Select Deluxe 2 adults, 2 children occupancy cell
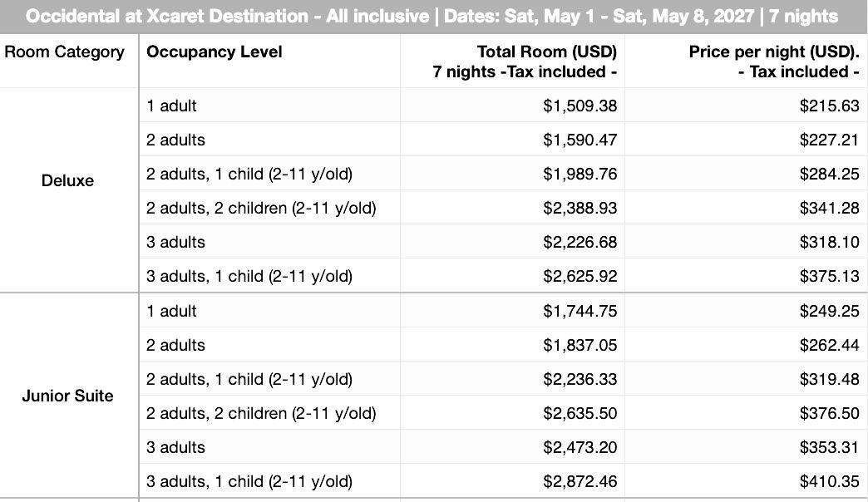The width and height of the screenshot is (868, 502). click(269, 208)
